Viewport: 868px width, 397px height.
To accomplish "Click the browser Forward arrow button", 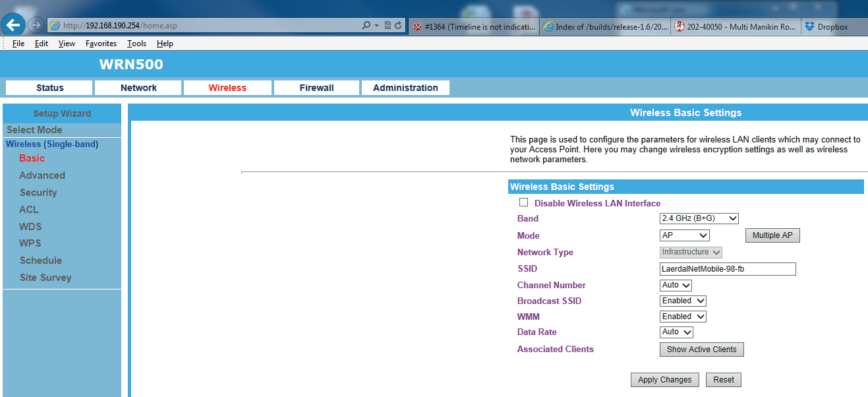I will coord(36,26).
